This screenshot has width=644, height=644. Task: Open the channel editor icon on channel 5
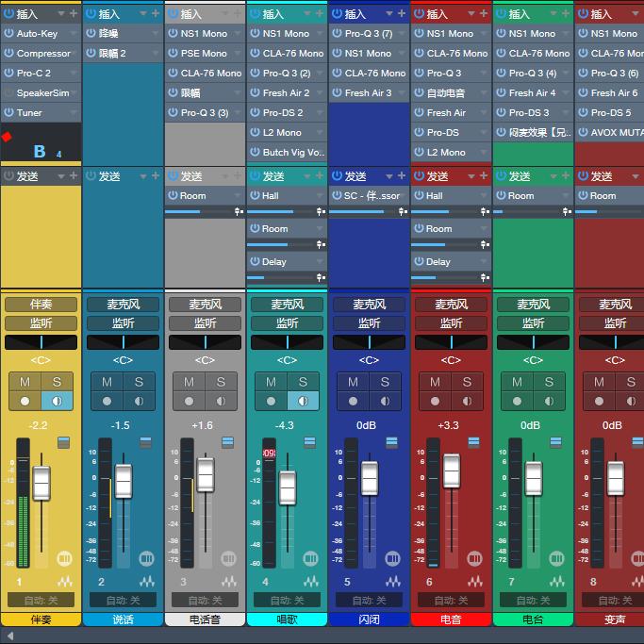(x=393, y=582)
